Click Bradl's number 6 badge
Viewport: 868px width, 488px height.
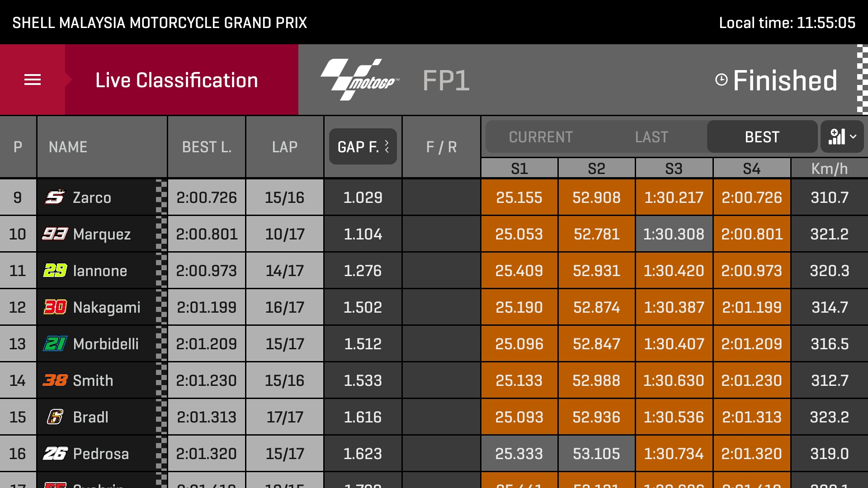tap(55, 417)
